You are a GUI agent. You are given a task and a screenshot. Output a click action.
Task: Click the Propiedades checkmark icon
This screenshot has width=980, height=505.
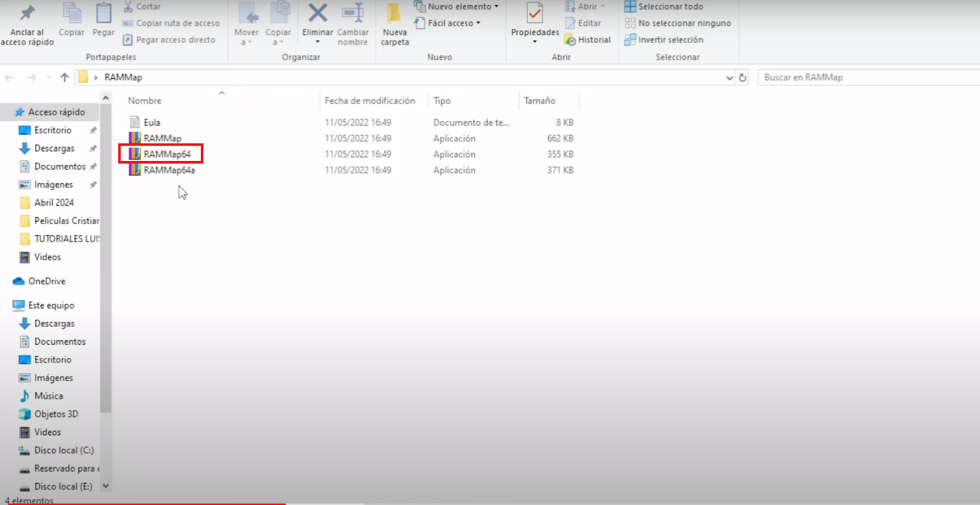click(x=535, y=13)
